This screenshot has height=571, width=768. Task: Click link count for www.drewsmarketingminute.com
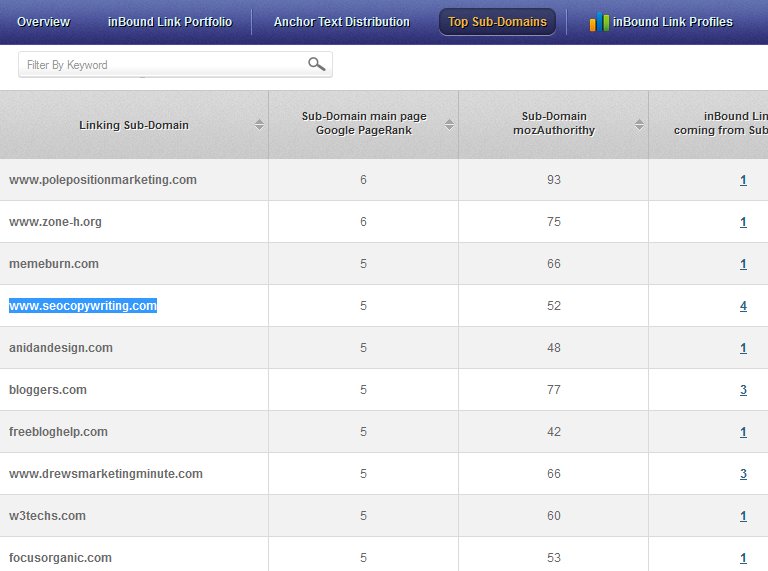click(743, 474)
